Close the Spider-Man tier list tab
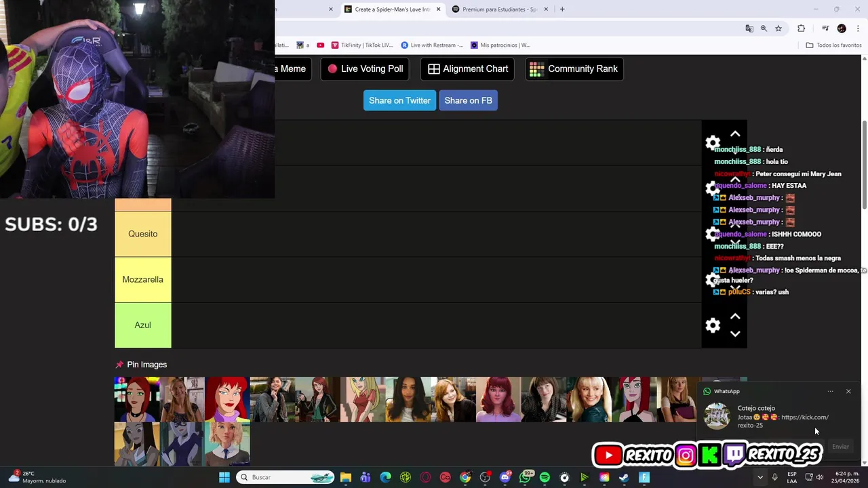 pyautogui.click(x=439, y=9)
